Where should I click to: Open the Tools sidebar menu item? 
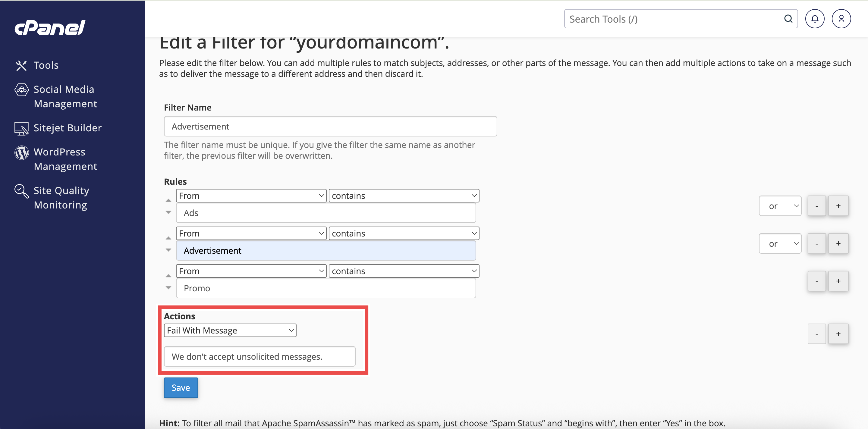tap(46, 65)
